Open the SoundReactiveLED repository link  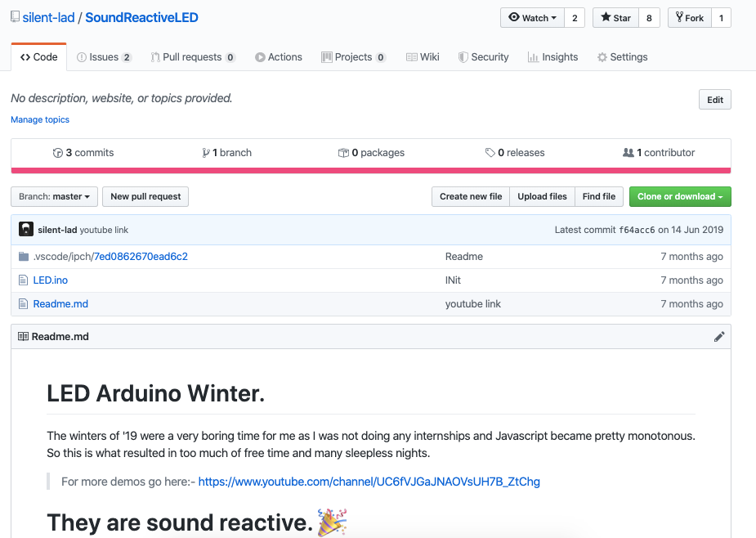pyautogui.click(x=141, y=17)
